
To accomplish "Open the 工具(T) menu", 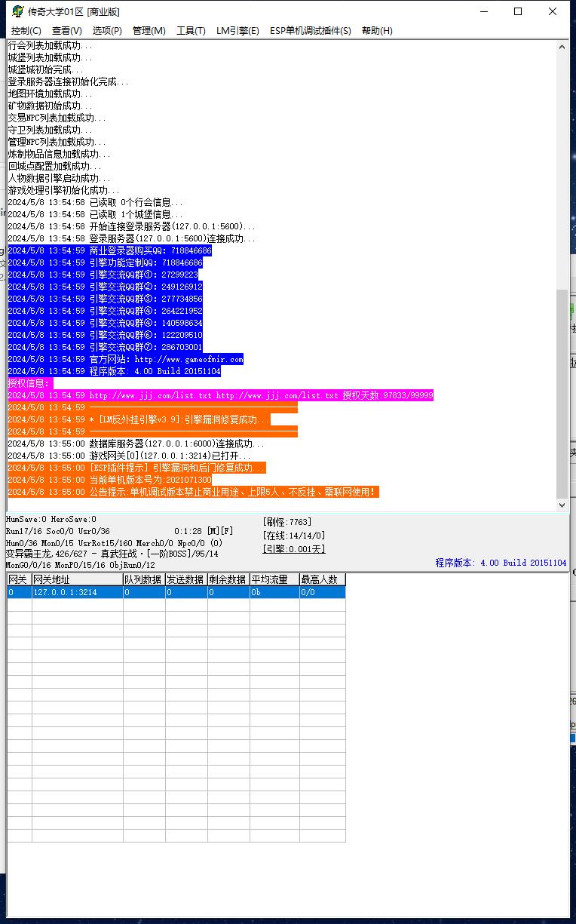I will [191, 30].
